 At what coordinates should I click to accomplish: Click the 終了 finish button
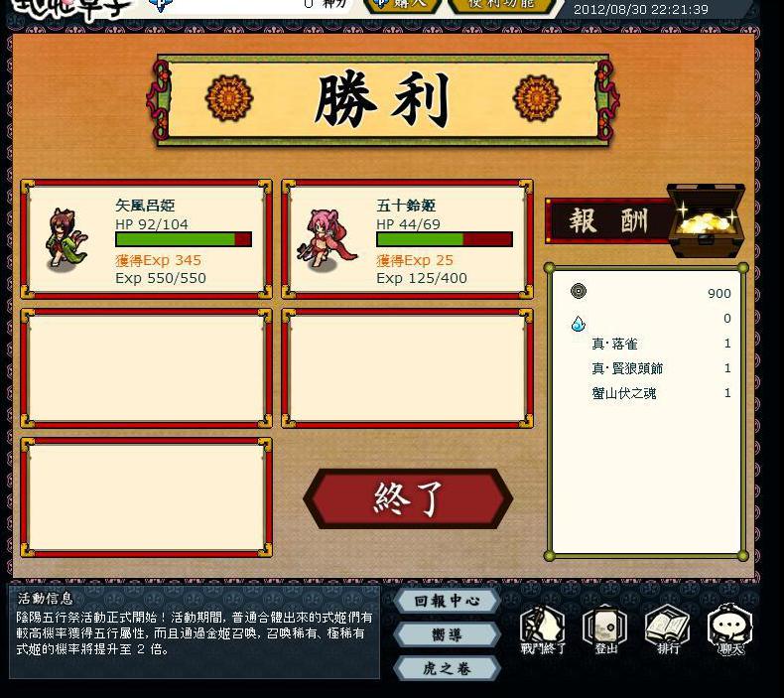[x=408, y=498]
